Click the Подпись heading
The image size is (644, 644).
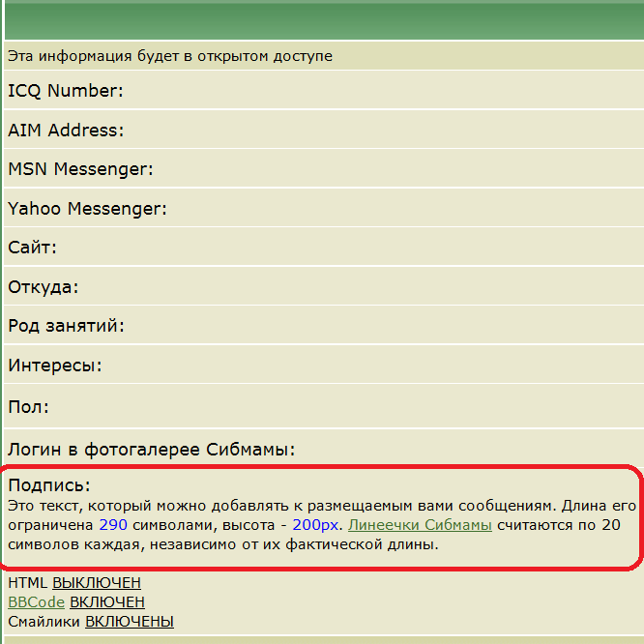coord(48,485)
